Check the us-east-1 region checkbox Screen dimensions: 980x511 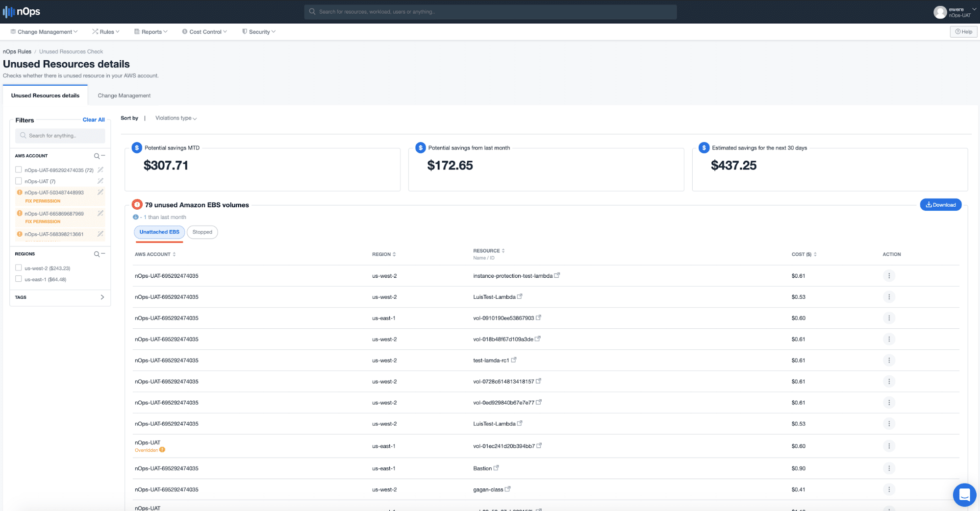pyautogui.click(x=19, y=279)
